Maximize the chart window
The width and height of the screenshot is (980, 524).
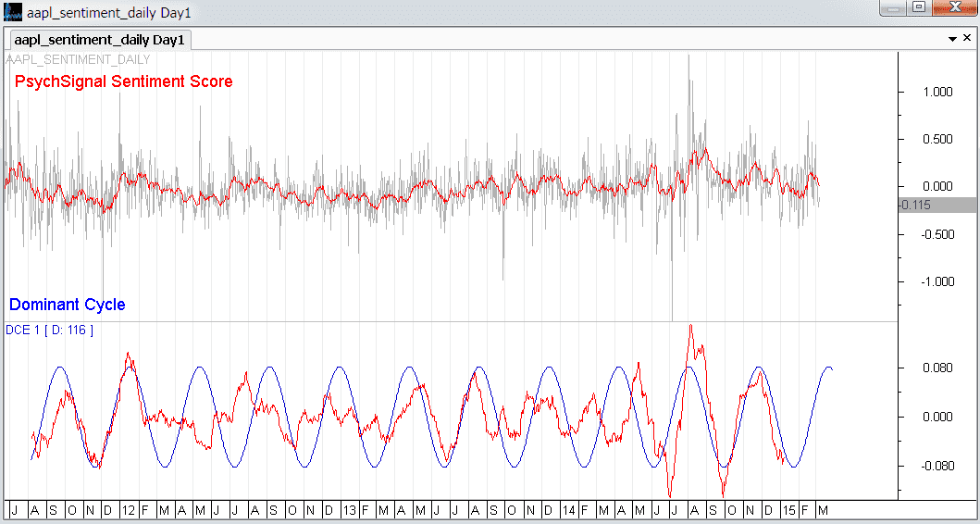point(919,8)
